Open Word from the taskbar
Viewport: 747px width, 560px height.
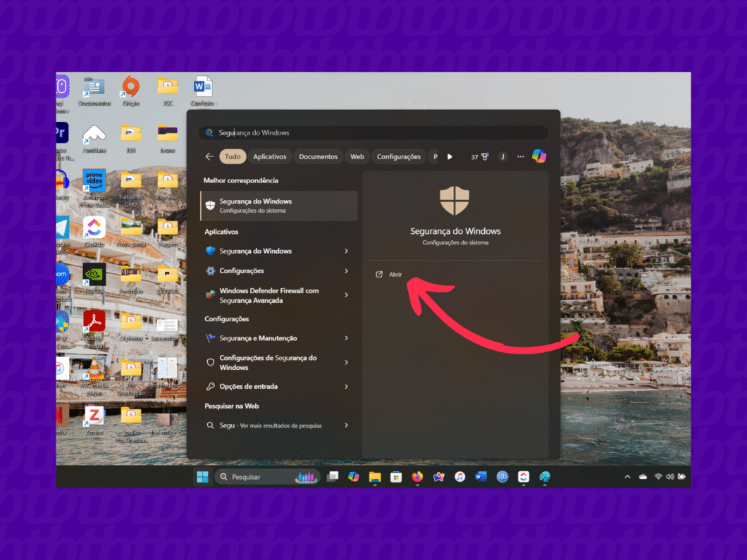(481, 477)
